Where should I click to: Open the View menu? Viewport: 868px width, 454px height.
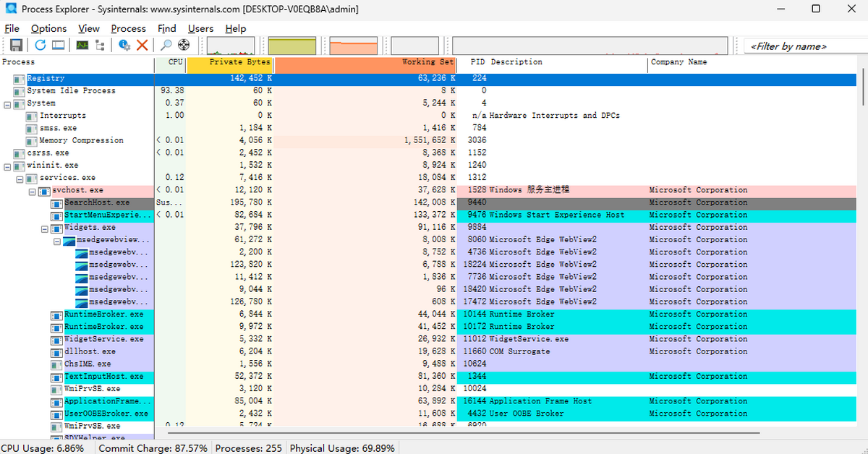(89, 28)
